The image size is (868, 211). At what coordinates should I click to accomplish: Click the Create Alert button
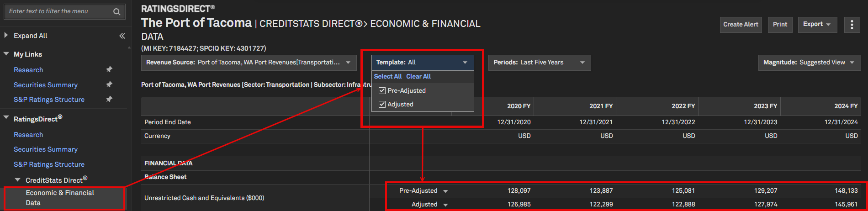click(741, 25)
